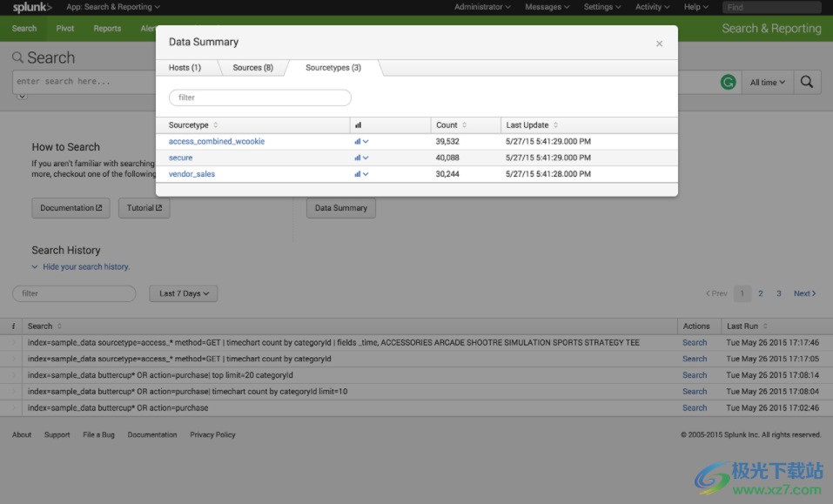Open the Administrator menu
This screenshot has width=833, height=504.
click(x=482, y=7)
